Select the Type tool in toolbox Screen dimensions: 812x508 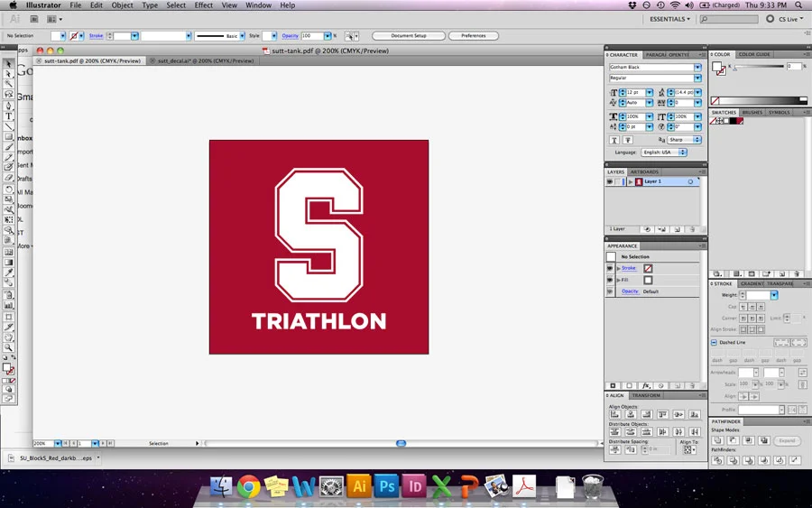coord(8,116)
